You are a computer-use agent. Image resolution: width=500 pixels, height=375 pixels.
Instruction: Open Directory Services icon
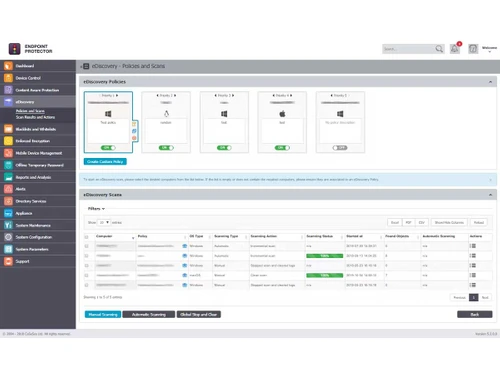(x=8, y=201)
